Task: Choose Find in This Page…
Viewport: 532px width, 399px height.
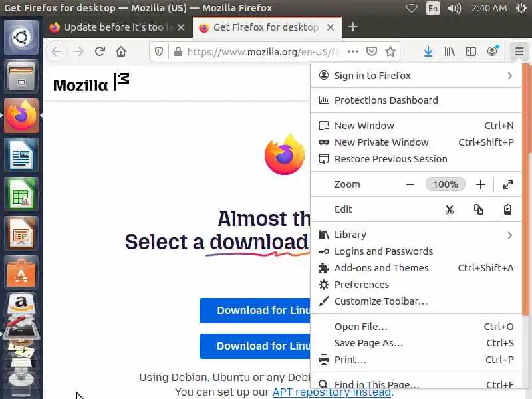Action: tap(416, 384)
